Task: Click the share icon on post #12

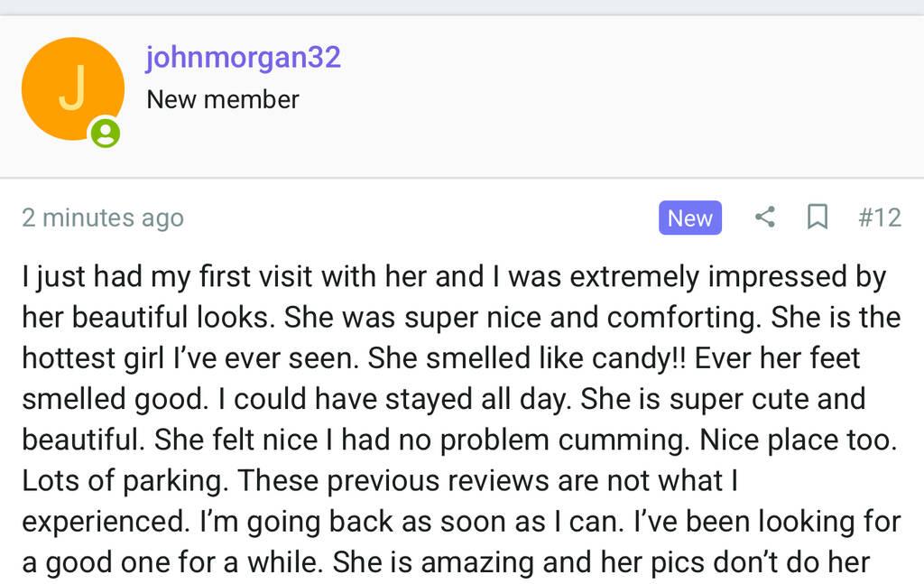Action: (x=764, y=218)
